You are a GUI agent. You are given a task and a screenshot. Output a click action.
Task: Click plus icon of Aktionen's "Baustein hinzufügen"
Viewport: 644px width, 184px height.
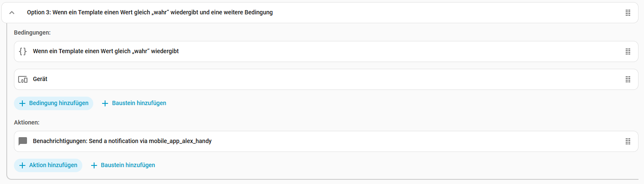94,165
